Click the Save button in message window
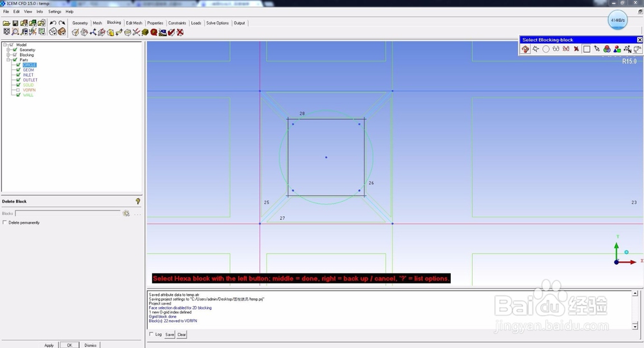The width and height of the screenshot is (644, 348). 169,334
